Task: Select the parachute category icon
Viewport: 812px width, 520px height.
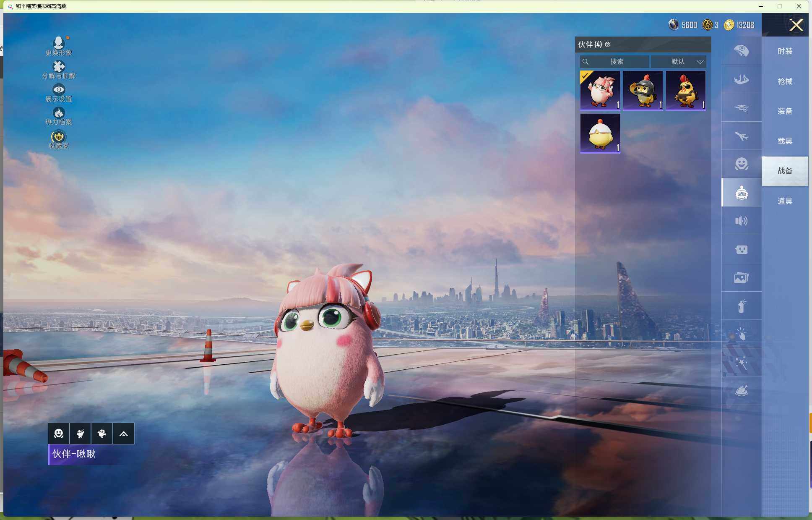Action: tap(742, 51)
